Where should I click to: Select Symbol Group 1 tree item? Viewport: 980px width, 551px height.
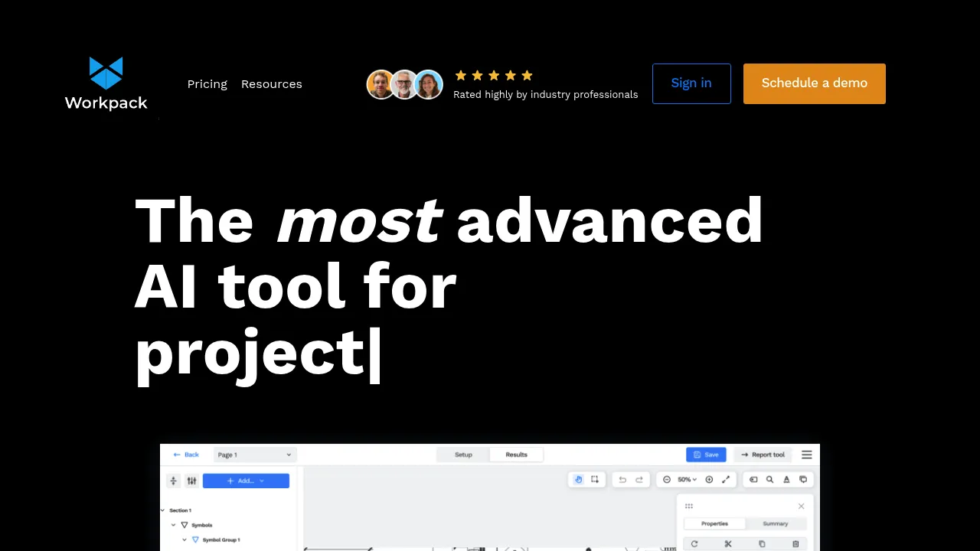click(216, 540)
